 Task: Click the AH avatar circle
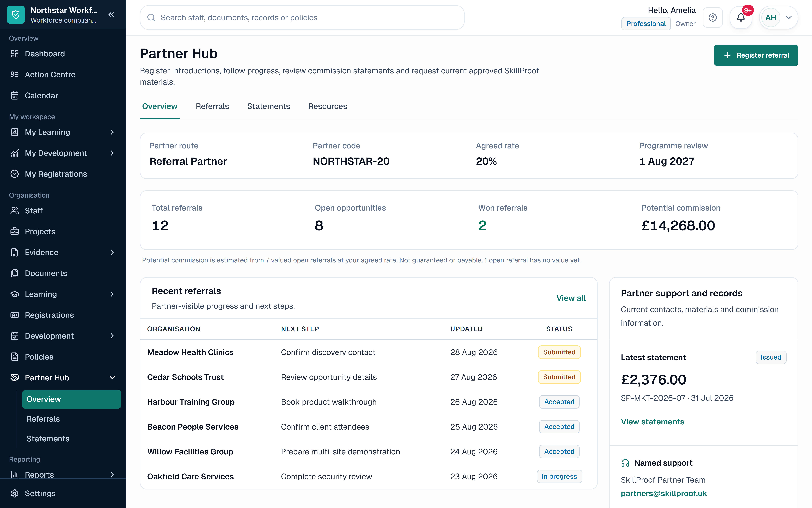click(771, 17)
